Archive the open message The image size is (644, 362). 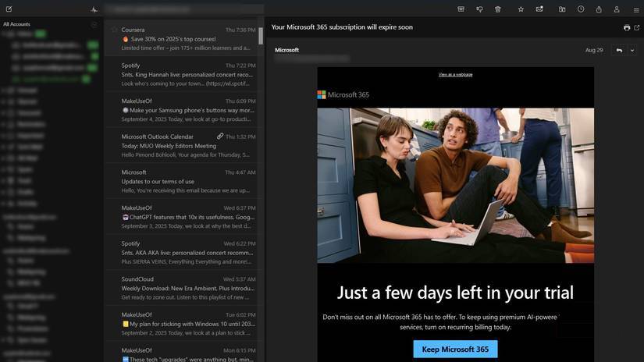coord(461,9)
